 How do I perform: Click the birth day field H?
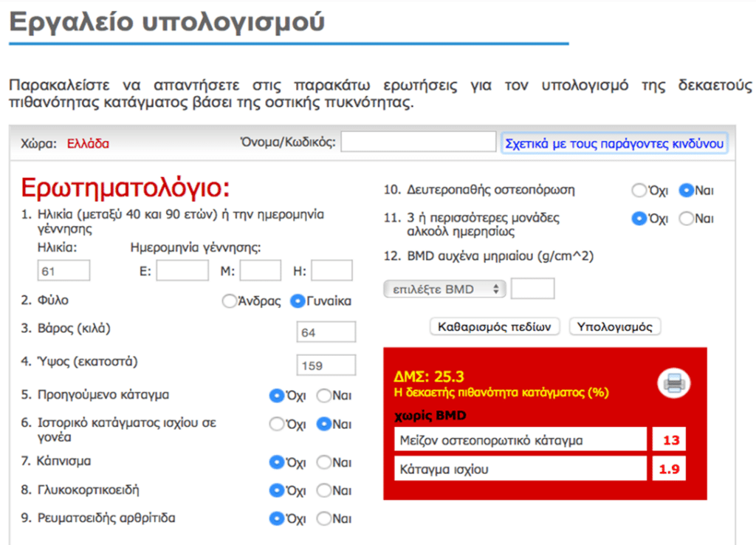click(x=331, y=270)
